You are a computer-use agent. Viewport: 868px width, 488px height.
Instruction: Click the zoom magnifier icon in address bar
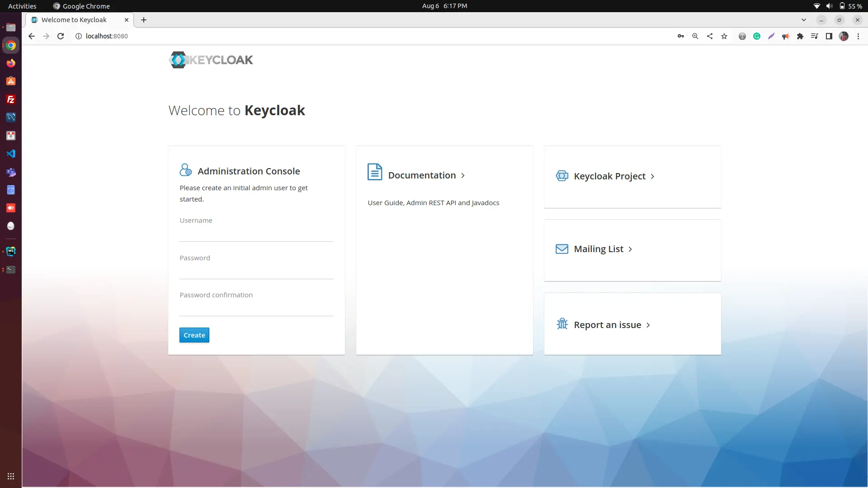click(x=695, y=36)
